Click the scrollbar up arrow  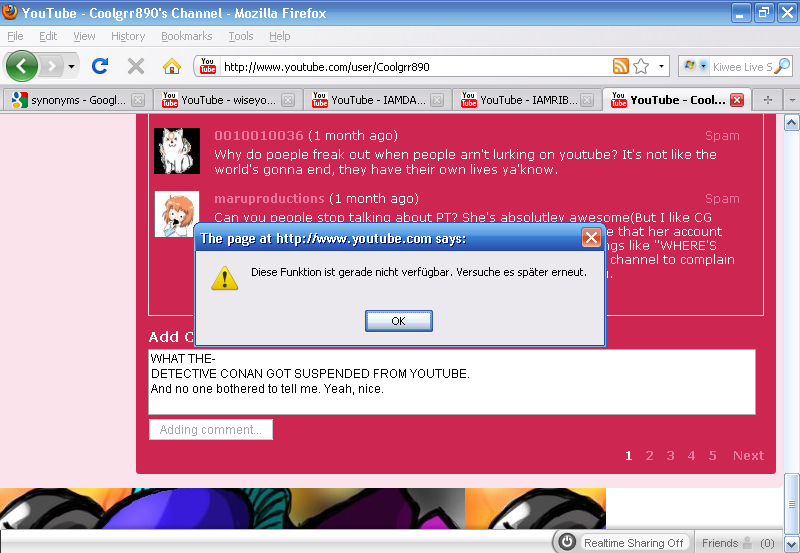click(x=791, y=122)
